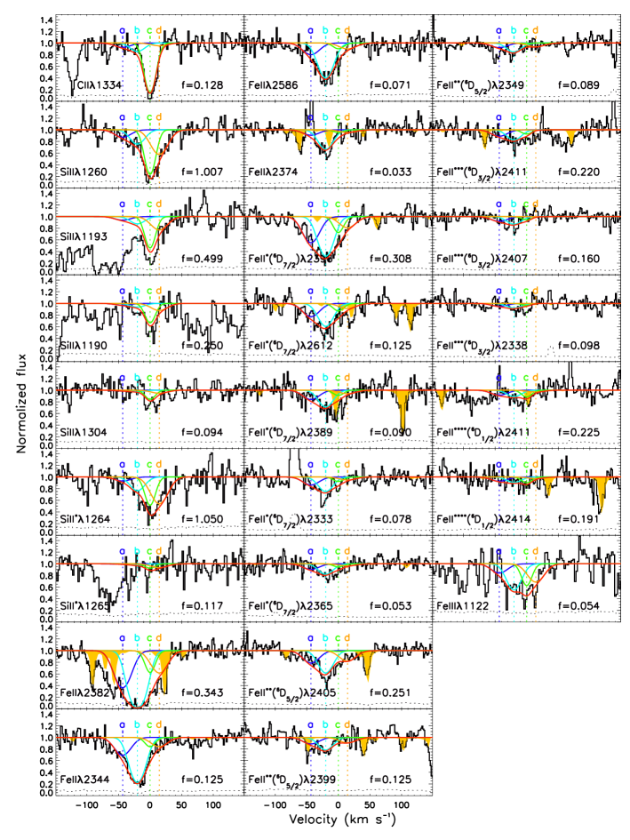
Task: Click component label 'b' in the FeIIλ2586 panel
Action: point(325,30)
